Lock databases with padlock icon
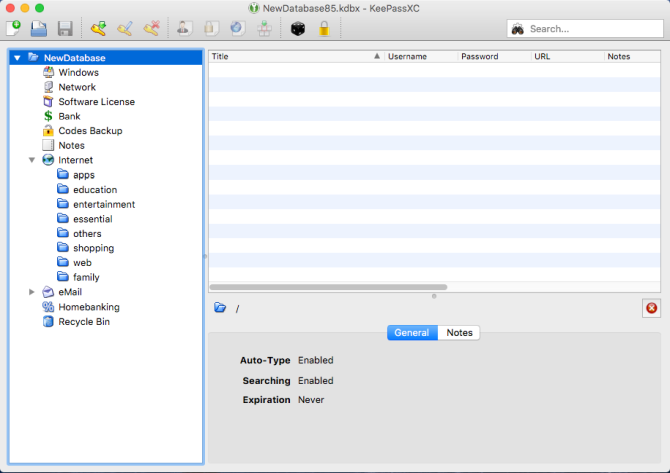670x473 pixels. pyautogui.click(x=324, y=29)
